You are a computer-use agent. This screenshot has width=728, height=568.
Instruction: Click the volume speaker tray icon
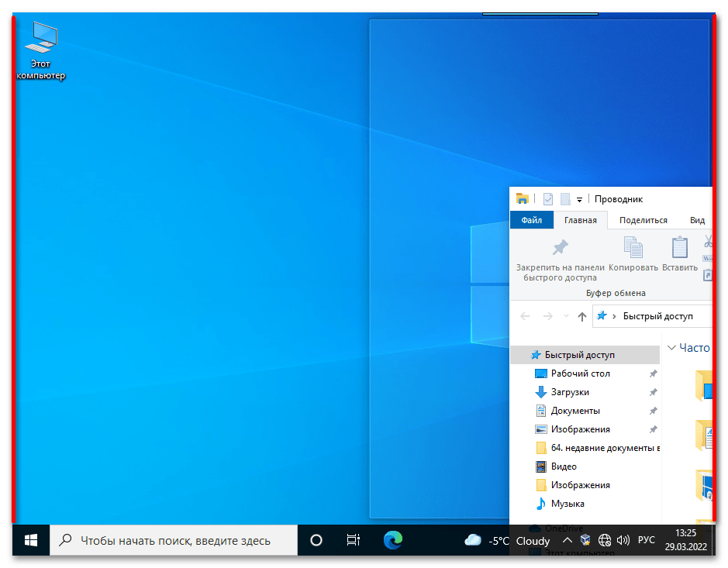click(x=623, y=540)
